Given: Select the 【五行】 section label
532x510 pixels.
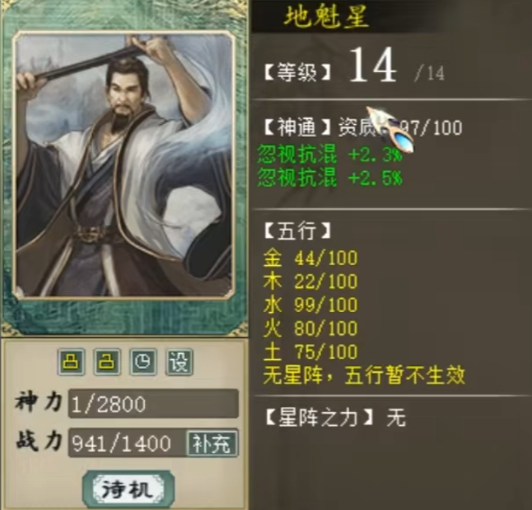Looking at the screenshot, I should (x=297, y=231).
